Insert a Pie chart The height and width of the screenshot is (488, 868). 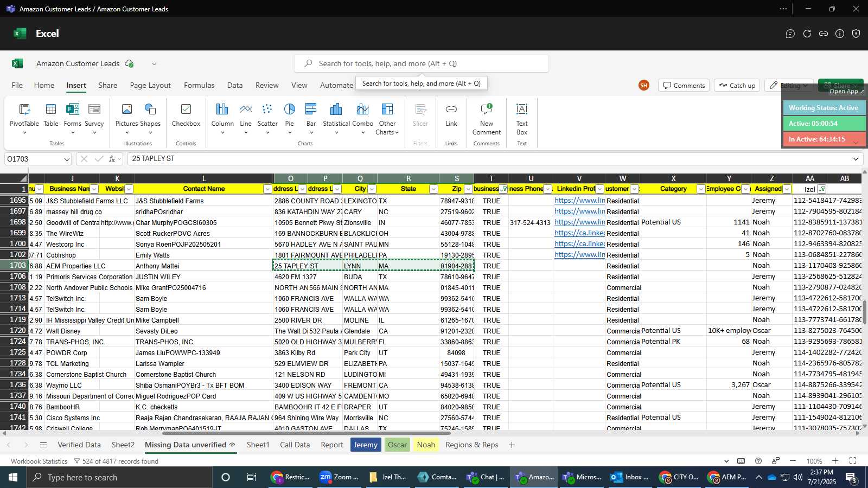click(x=290, y=118)
